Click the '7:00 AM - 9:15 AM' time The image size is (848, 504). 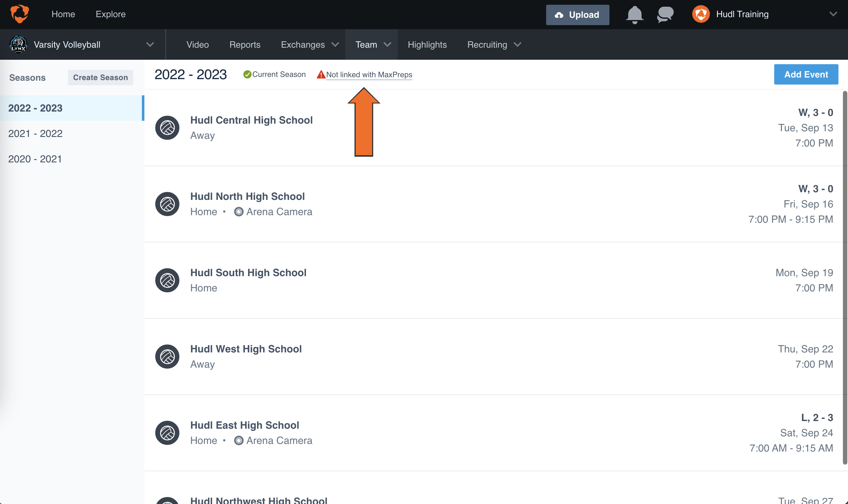tap(791, 448)
